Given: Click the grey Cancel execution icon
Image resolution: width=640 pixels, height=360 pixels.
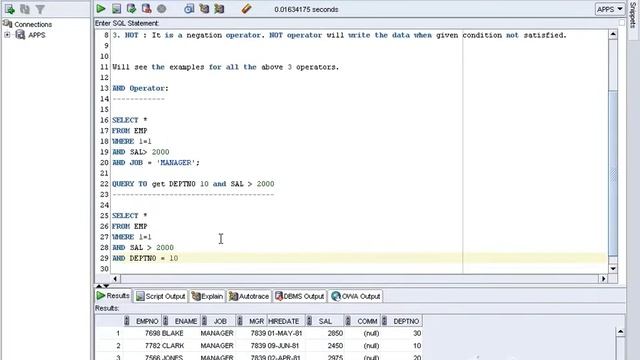Looking at the screenshot, I should tap(162, 9).
